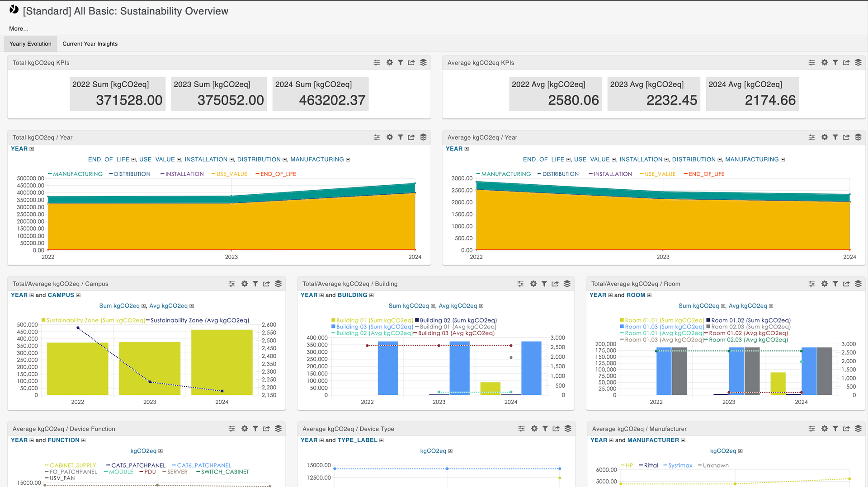868x487 pixels.
Task: Switch to the Current Year Insights tab
Action: pos(90,44)
